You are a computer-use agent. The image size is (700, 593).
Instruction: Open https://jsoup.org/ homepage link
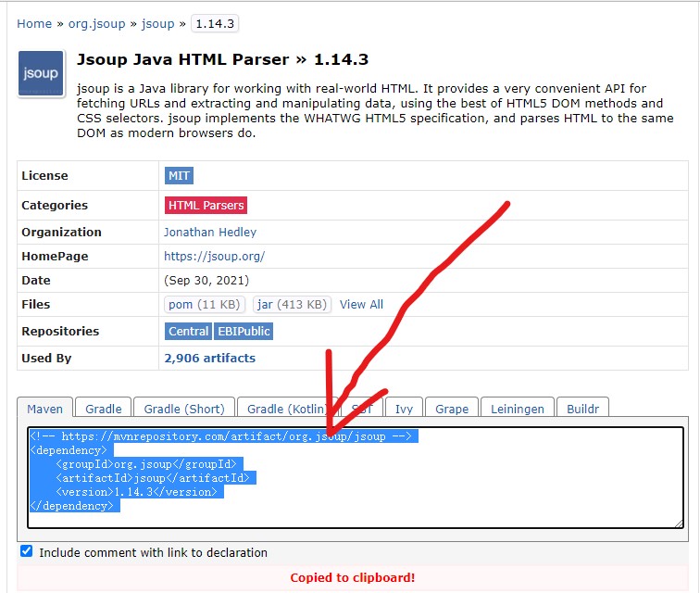214,256
